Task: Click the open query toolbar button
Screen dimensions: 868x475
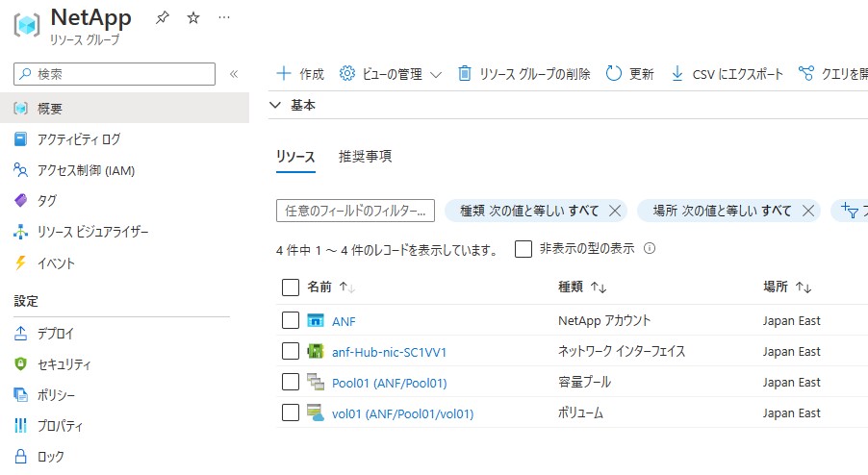Action: pyautogui.click(x=833, y=73)
